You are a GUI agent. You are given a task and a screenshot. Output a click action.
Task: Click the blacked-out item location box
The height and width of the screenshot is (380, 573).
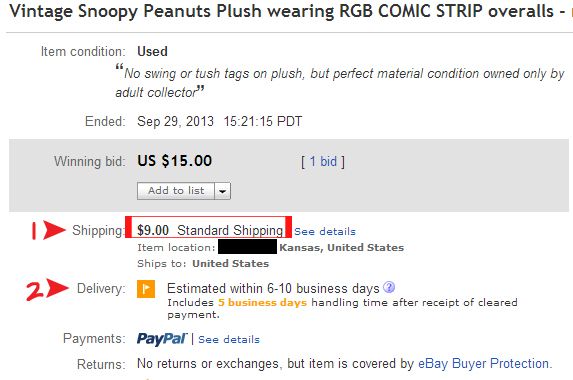point(247,247)
